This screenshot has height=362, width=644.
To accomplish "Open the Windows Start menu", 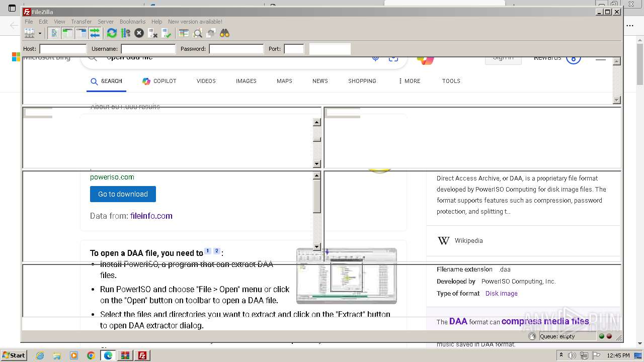I will (x=14, y=355).
